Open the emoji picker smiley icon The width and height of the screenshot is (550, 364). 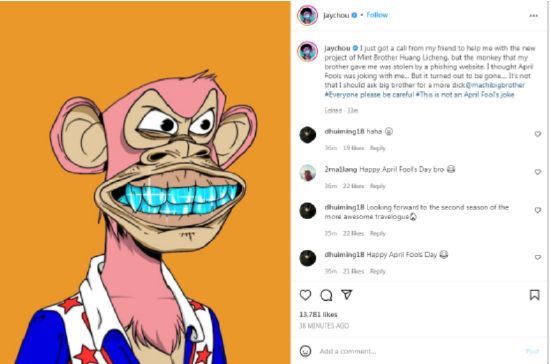click(x=305, y=351)
